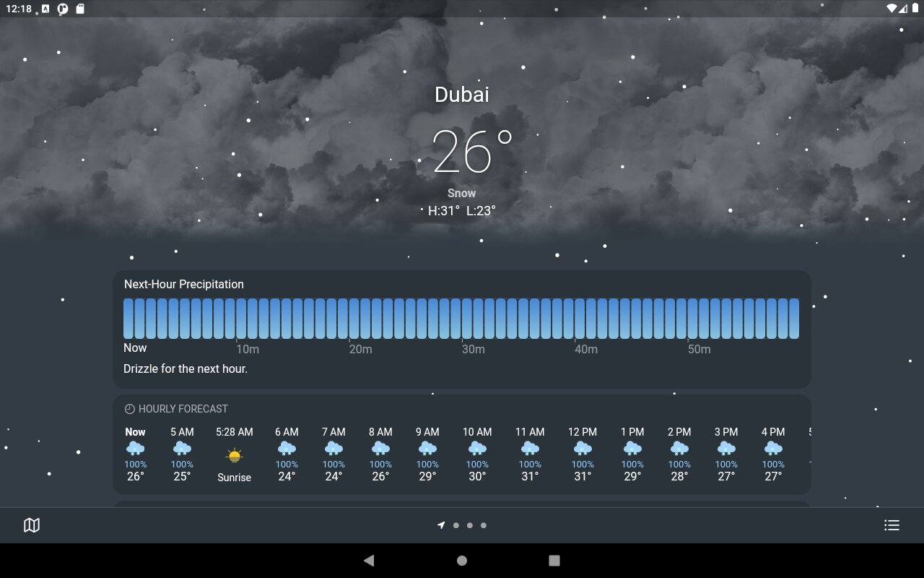Tap the sunrise icon at 5:28 AM
The width and height of the screenshot is (924, 578).
pyautogui.click(x=234, y=456)
